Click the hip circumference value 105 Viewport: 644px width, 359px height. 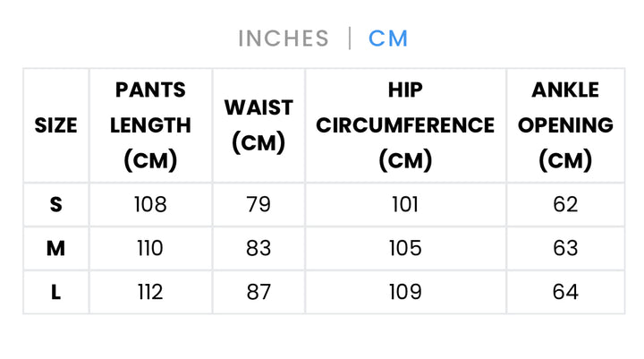(x=405, y=248)
